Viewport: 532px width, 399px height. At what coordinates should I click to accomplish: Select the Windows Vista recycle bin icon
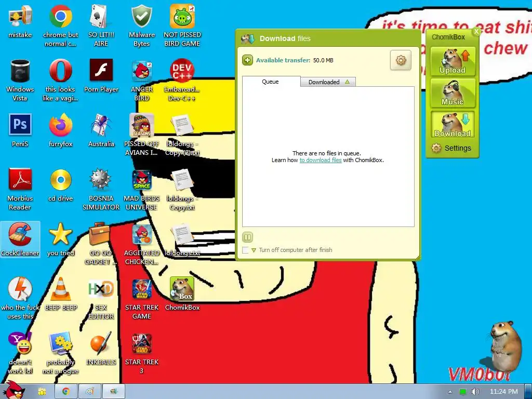point(20,81)
